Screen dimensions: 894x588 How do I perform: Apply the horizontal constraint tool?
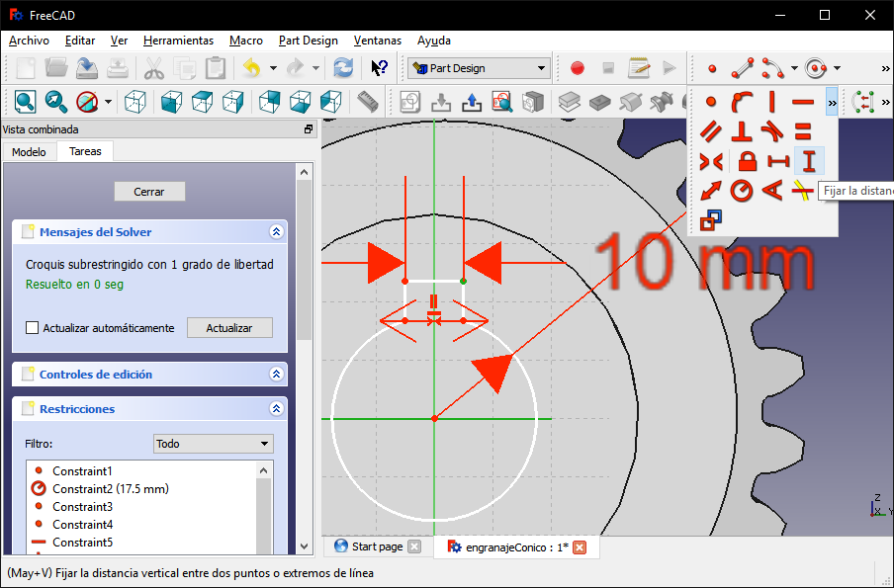[803, 102]
